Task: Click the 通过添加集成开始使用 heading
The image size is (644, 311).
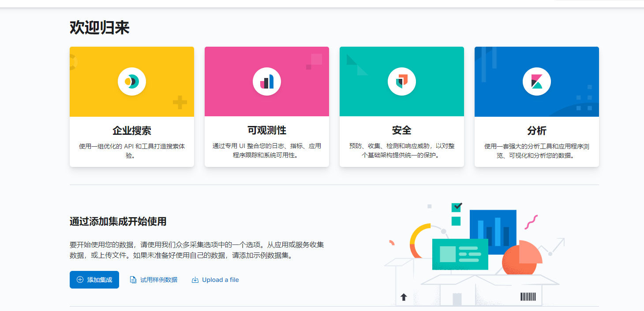Action: 118,222
